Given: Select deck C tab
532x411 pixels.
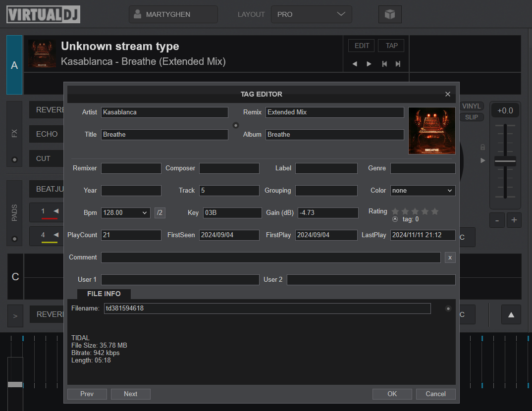Looking at the screenshot, I should pyautogui.click(x=15, y=277).
